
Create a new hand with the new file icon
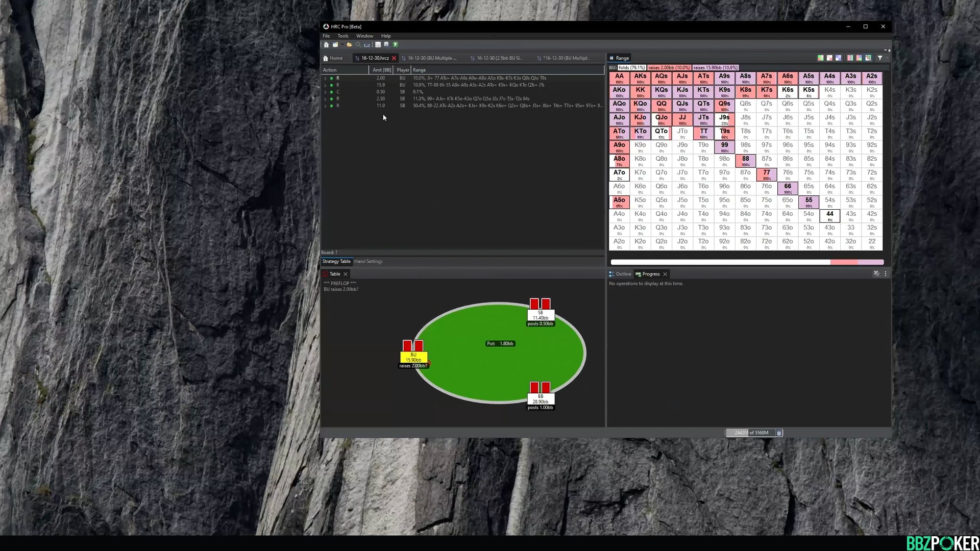tap(335, 45)
